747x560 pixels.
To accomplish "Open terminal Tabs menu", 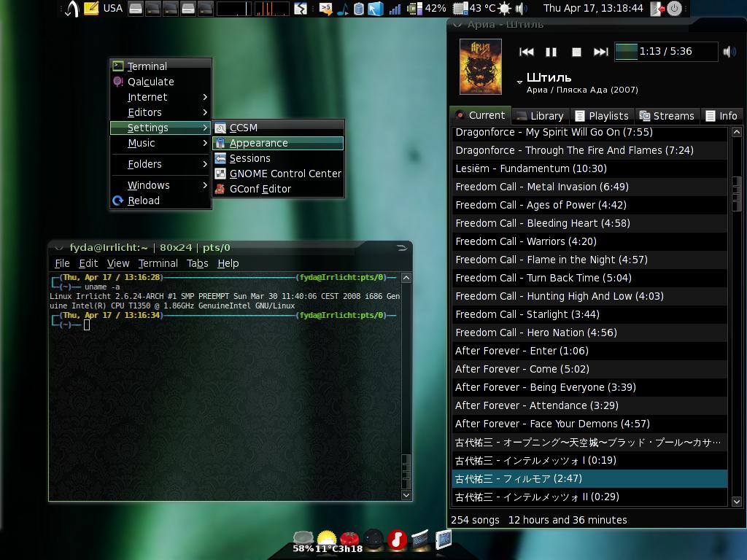I will click(197, 263).
